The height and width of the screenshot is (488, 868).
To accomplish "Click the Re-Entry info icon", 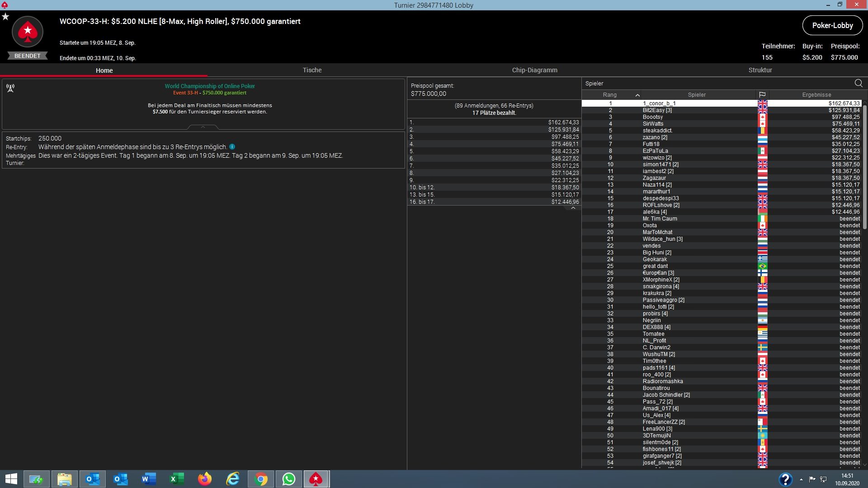I will pyautogui.click(x=232, y=147).
